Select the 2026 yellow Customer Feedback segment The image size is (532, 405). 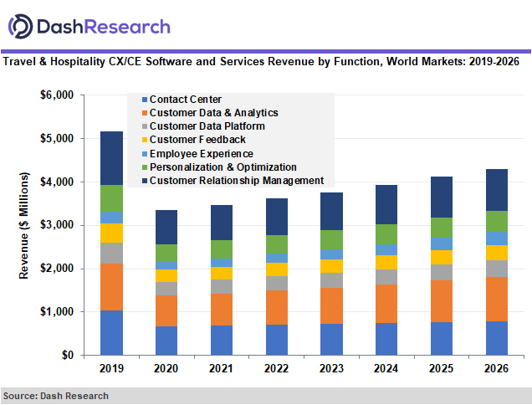pos(497,253)
